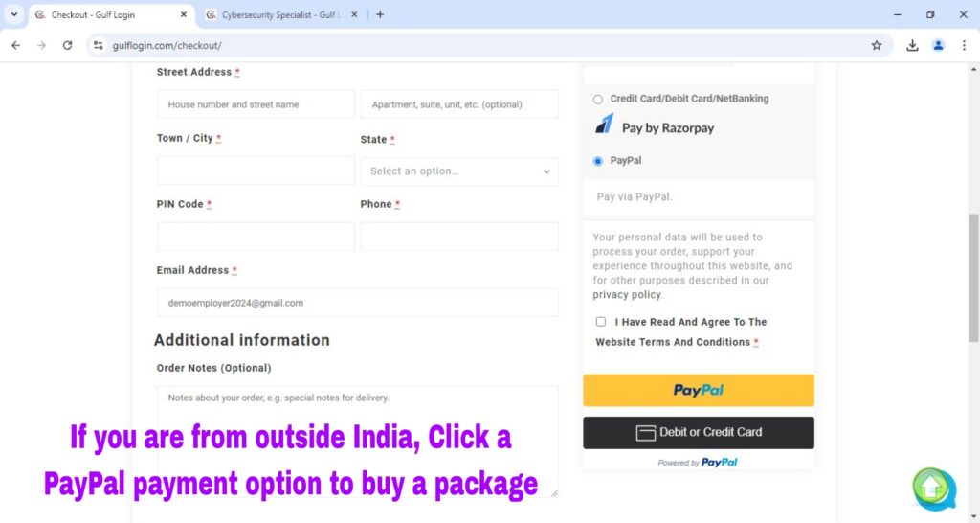Click the Debit or Credit Card button

699,432
